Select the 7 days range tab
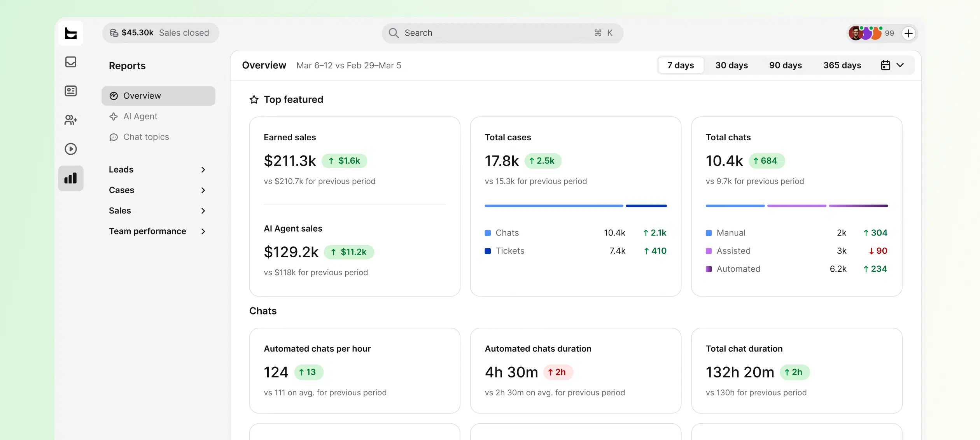 681,65
